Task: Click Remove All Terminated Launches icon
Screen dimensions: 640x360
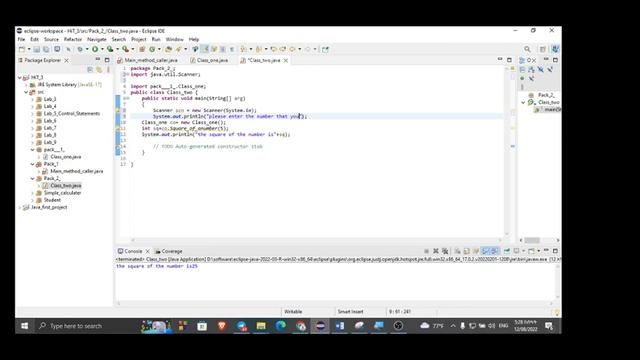Action: (445, 251)
